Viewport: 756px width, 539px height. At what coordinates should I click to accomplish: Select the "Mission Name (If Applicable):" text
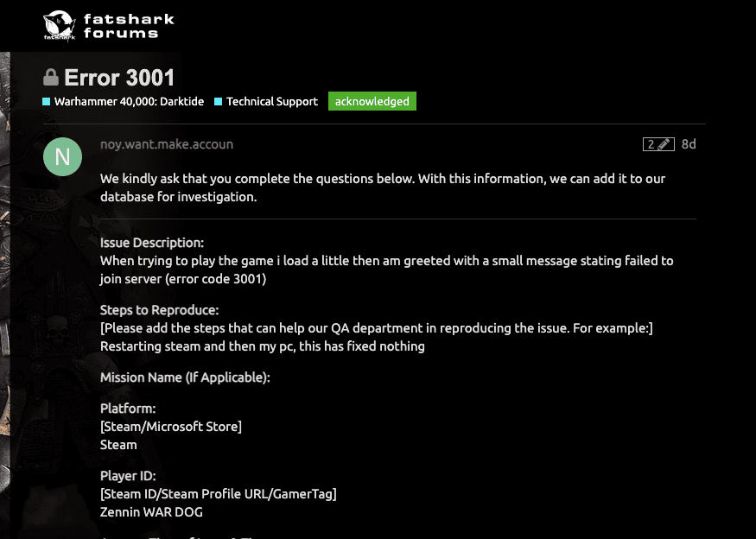pyautogui.click(x=185, y=377)
